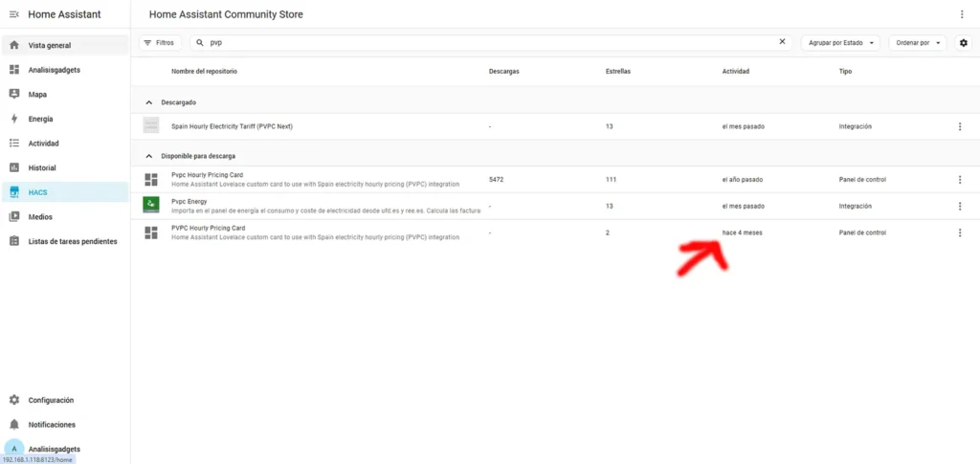Open Spain Hourly Electricity Tariff (PVPC Next)
Image resolution: width=980 pixels, height=464 pixels.
232,127
